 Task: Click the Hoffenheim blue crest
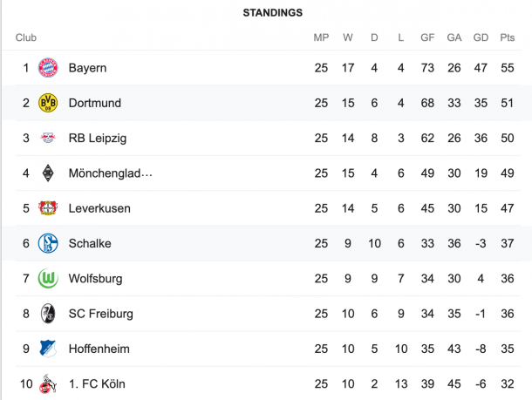48,349
